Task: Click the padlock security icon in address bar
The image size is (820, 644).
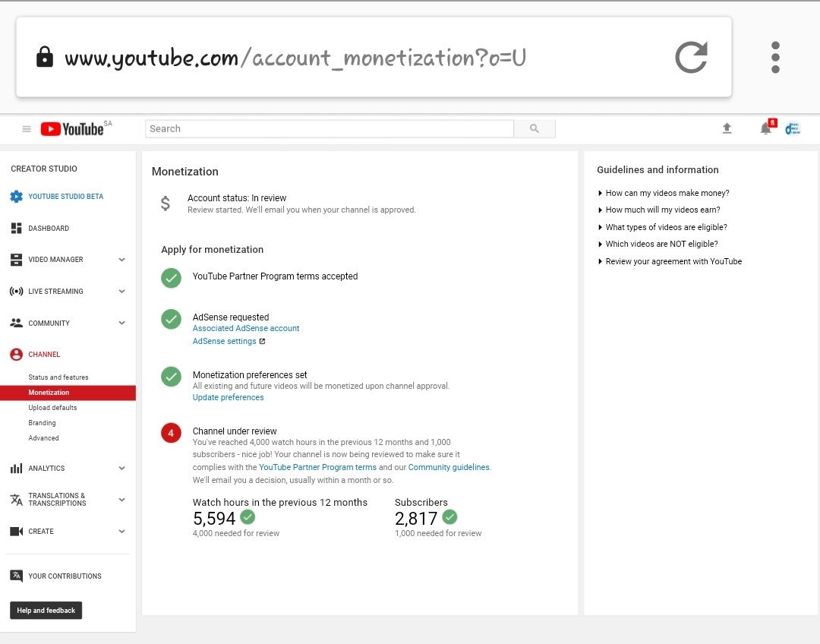Action: (x=45, y=56)
